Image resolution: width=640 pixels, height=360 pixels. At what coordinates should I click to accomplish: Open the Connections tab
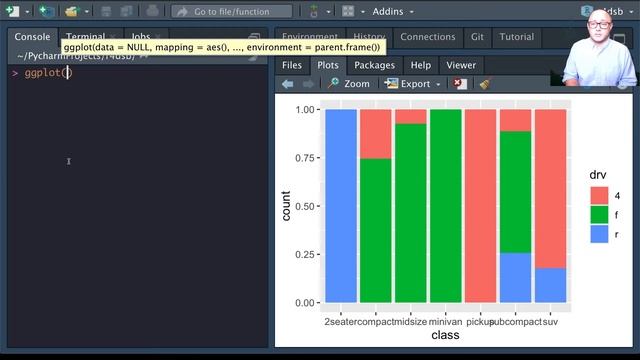click(x=427, y=37)
